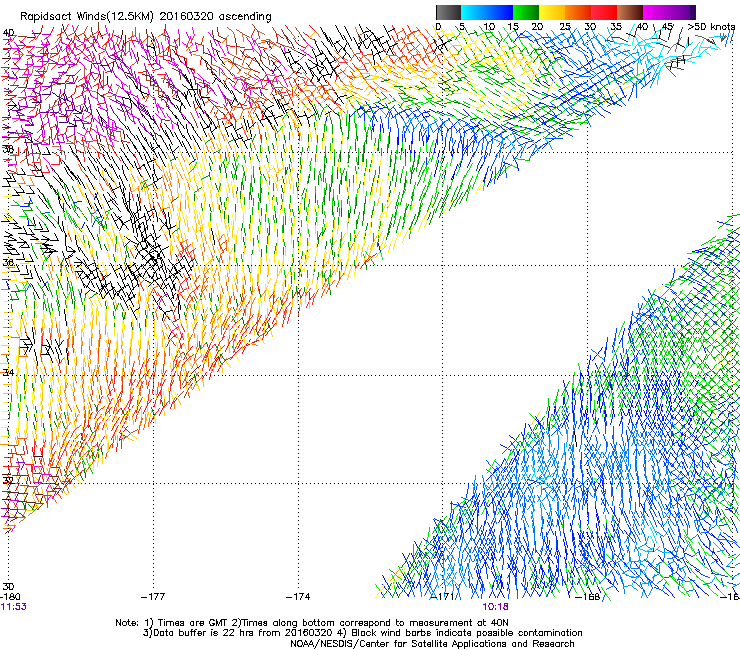Click the latitude '34' axis label

point(8,372)
